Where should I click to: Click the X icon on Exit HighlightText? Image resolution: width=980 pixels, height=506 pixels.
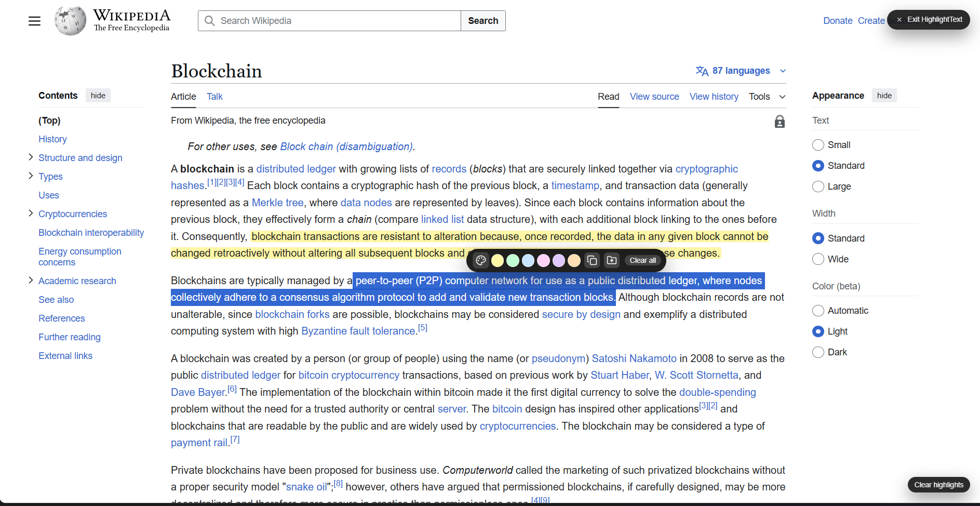click(898, 20)
